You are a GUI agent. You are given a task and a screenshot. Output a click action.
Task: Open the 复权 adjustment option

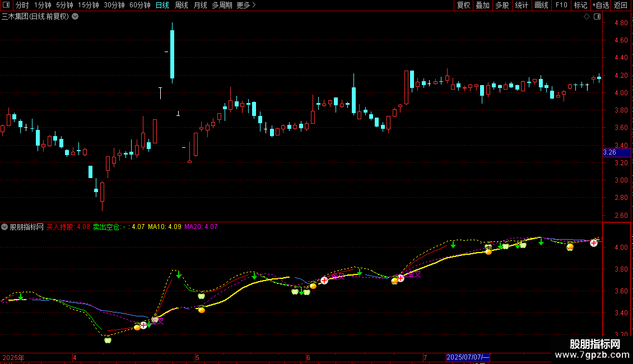(x=463, y=5)
